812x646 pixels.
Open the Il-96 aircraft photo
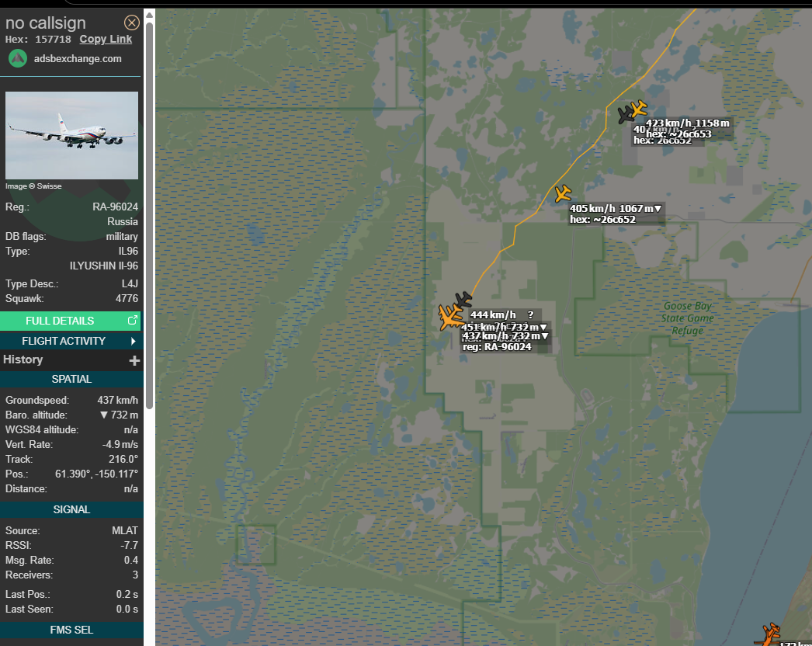(71, 135)
